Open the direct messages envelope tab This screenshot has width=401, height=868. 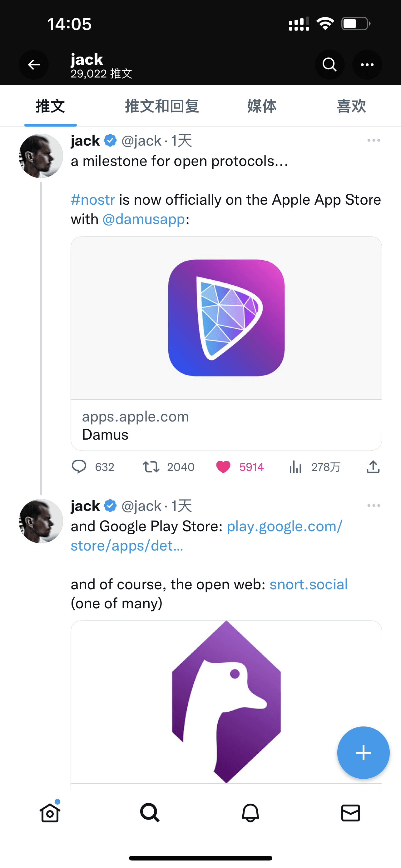350,813
